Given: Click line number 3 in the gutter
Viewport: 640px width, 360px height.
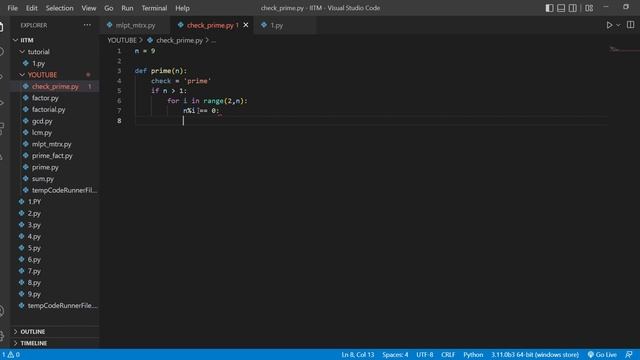Looking at the screenshot, I should 119,71.
